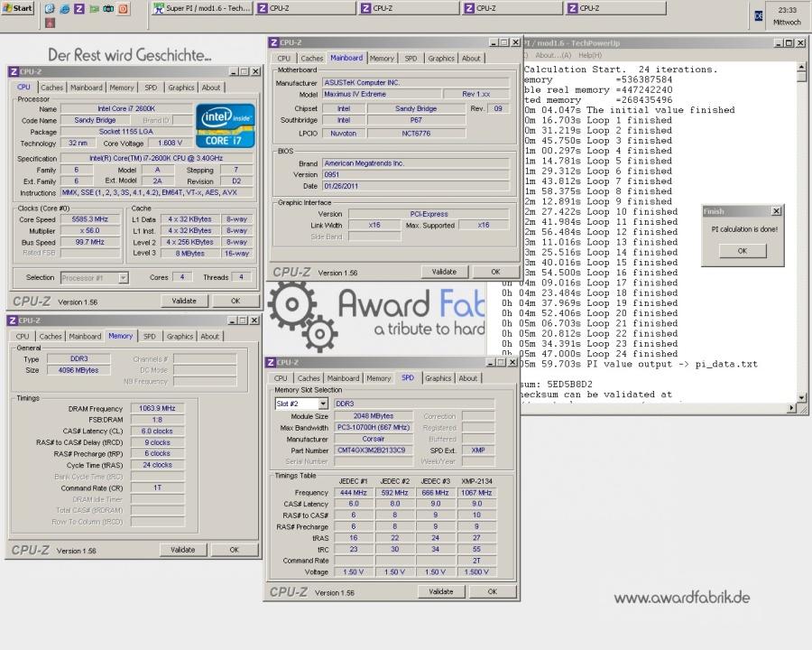Click Validate in the Memory CPU-Z window
This screenshot has width=812, height=650.
(183, 550)
